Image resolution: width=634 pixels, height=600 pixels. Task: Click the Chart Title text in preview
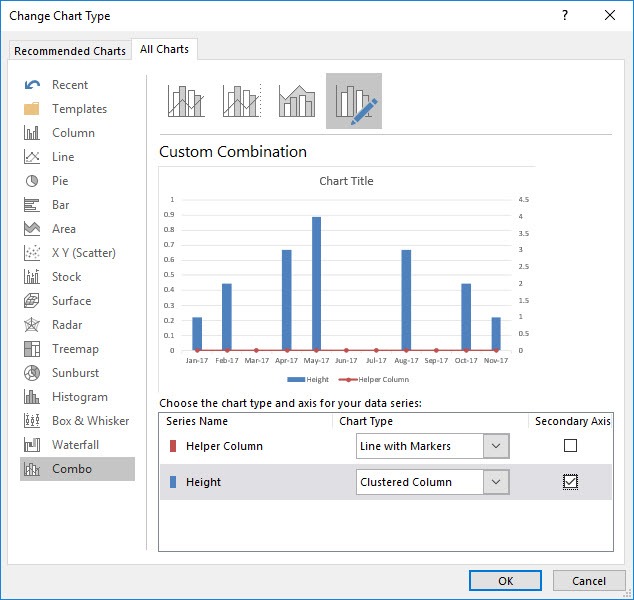(346, 181)
